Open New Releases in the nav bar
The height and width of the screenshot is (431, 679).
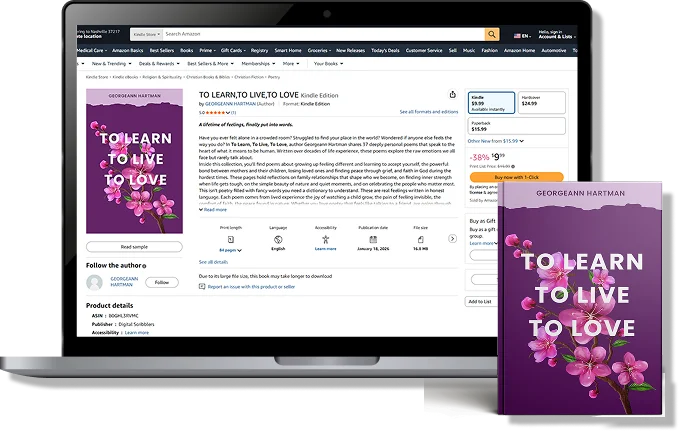(350, 51)
